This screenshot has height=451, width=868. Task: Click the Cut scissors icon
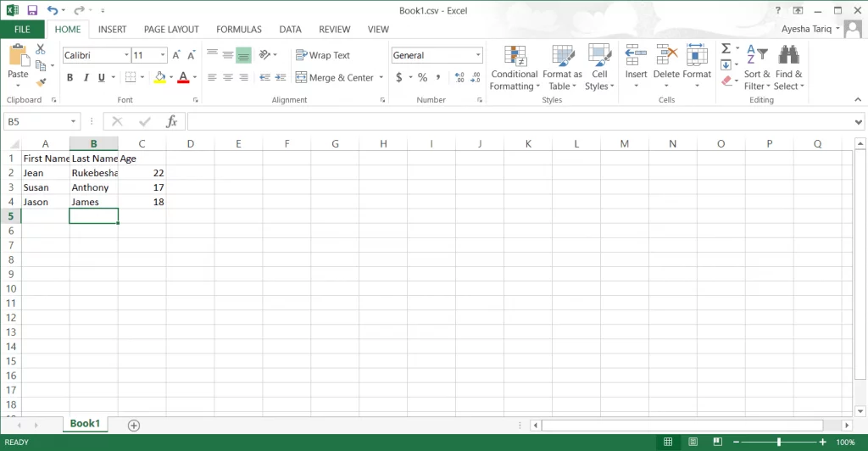point(41,50)
